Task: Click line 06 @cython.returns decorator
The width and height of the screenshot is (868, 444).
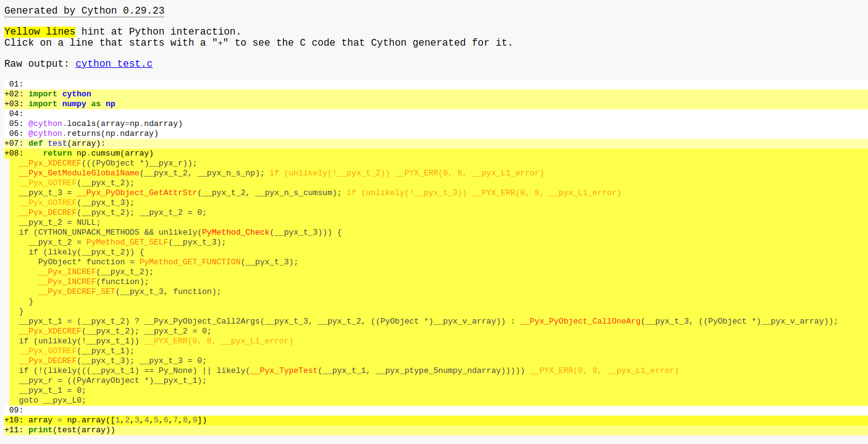Action: [x=93, y=133]
